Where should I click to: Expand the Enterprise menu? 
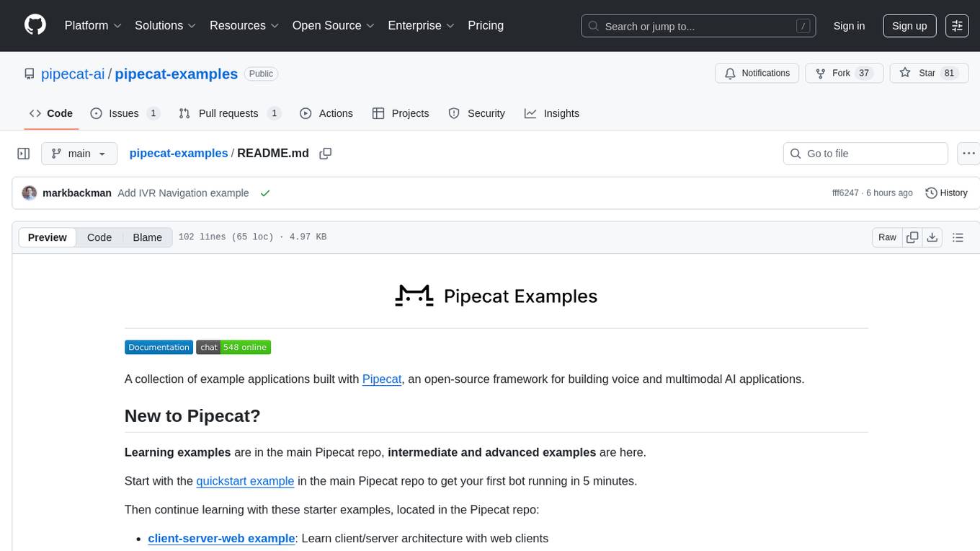tap(421, 25)
